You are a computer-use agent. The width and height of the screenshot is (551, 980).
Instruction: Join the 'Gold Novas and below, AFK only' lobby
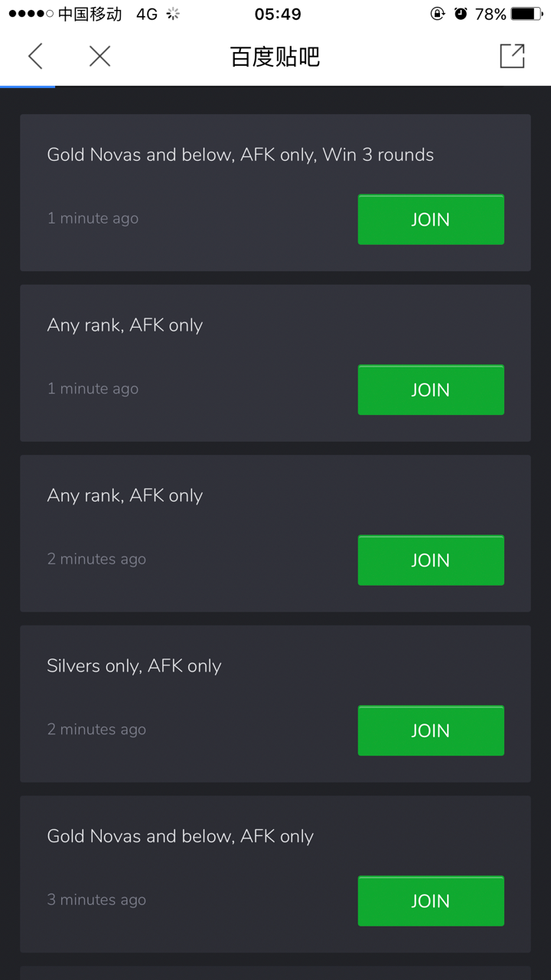pyautogui.click(x=430, y=900)
